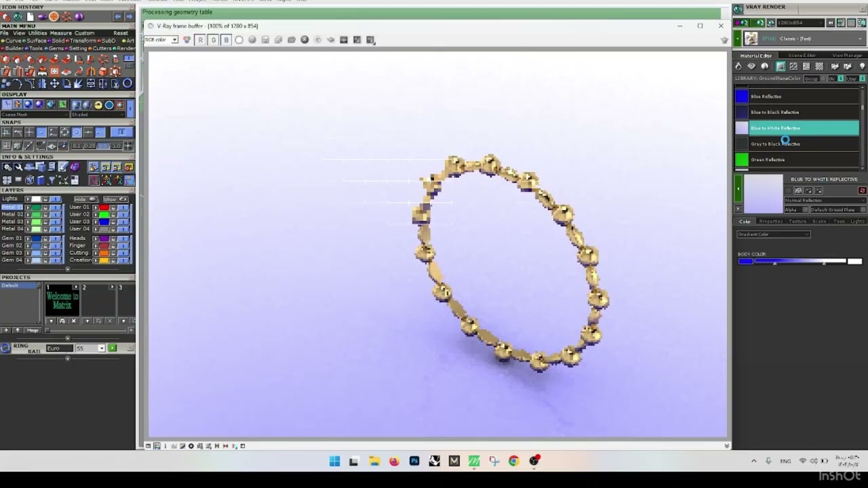Screen dimensions: 868x488
Task: Toggle the lock on User 01 layer
Action: (x=114, y=207)
